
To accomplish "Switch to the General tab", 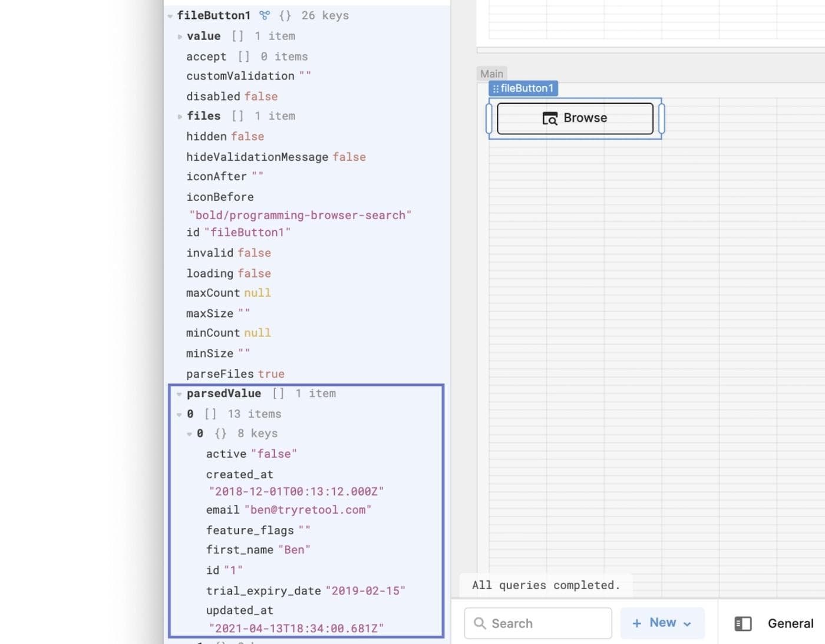I will coord(790,623).
